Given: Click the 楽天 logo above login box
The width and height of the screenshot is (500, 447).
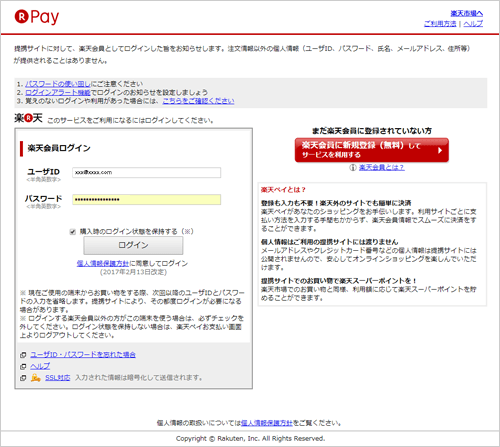Looking at the screenshot, I should (x=28, y=118).
